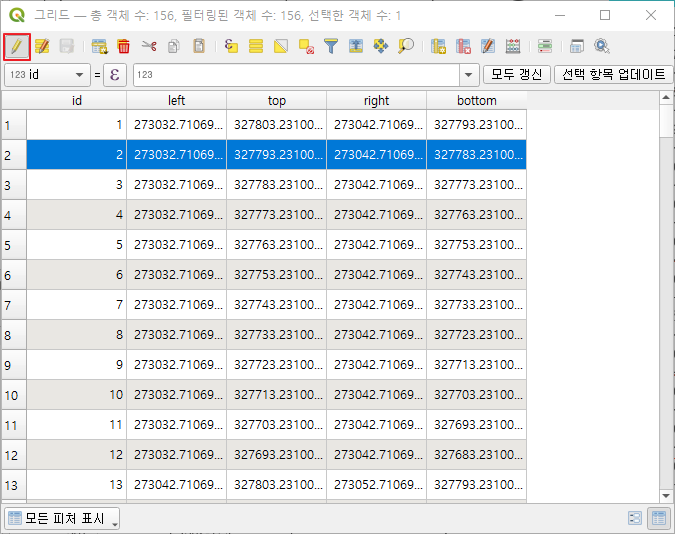Click the vertical scrollbar thumb
This screenshot has width=675, height=534.
pyautogui.click(x=666, y=121)
